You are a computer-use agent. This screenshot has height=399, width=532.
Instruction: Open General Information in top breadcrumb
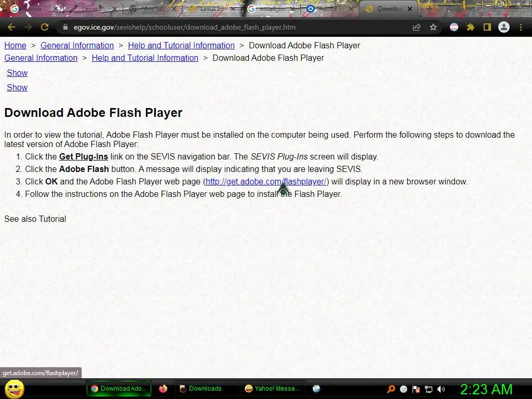[77, 46]
